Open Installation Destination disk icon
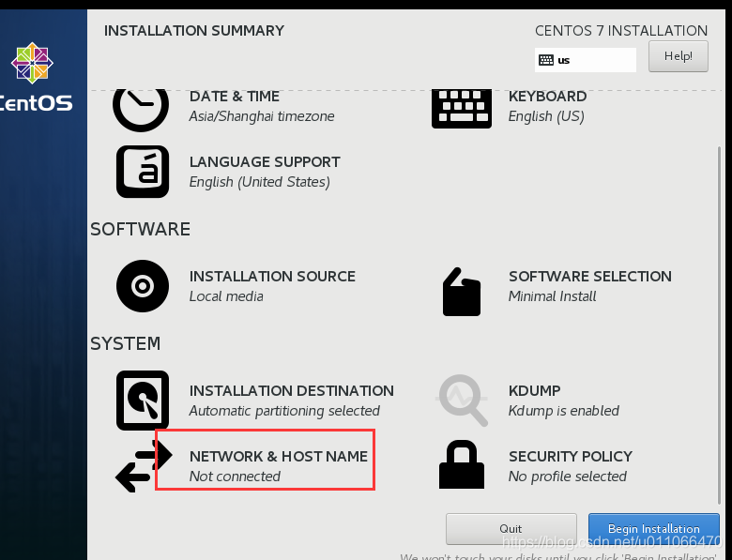Image resolution: width=732 pixels, height=560 pixels. [143, 400]
